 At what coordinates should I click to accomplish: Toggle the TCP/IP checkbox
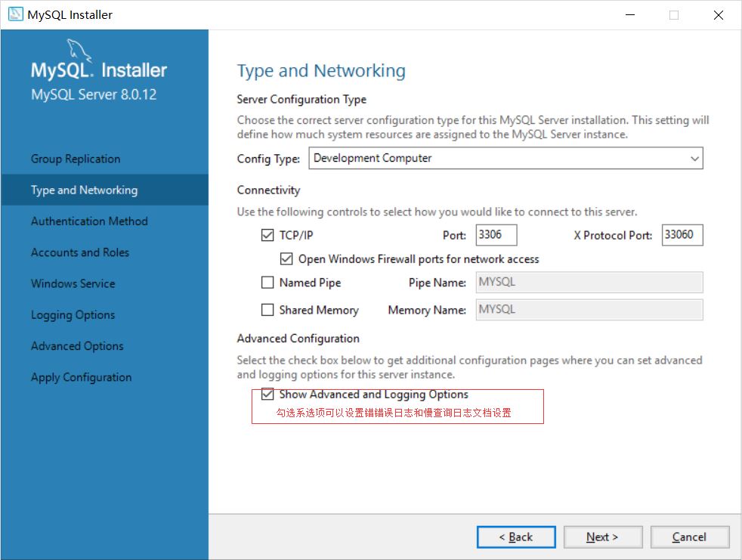click(x=267, y=236)
